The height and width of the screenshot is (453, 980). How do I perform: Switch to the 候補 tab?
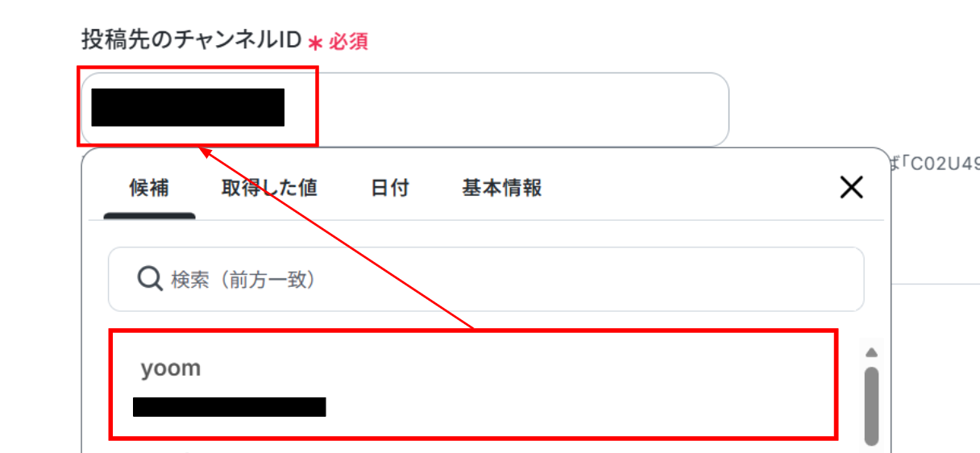point(149,189)
